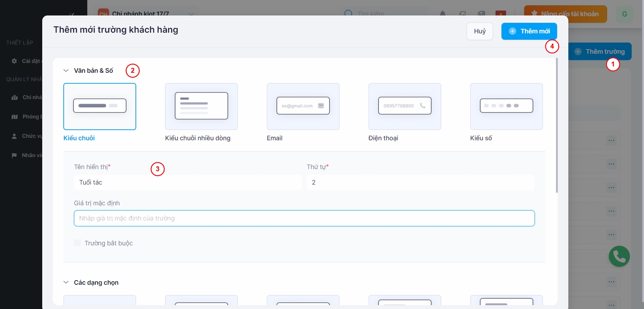The width and height of the screenshot is (644, 309).
Task: Click the Nâng cấp tài khoản button
Action: click(566, 14)
